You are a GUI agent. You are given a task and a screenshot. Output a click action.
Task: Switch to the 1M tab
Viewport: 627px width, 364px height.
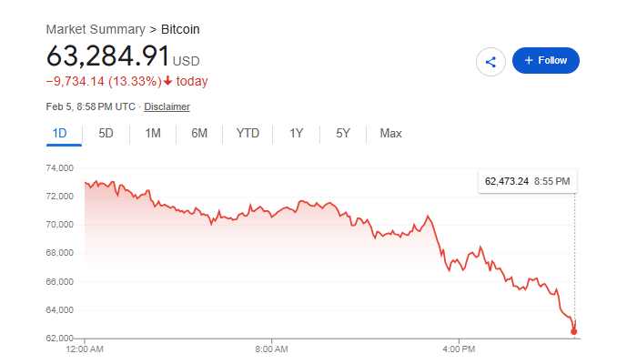(x=153, y=134)
